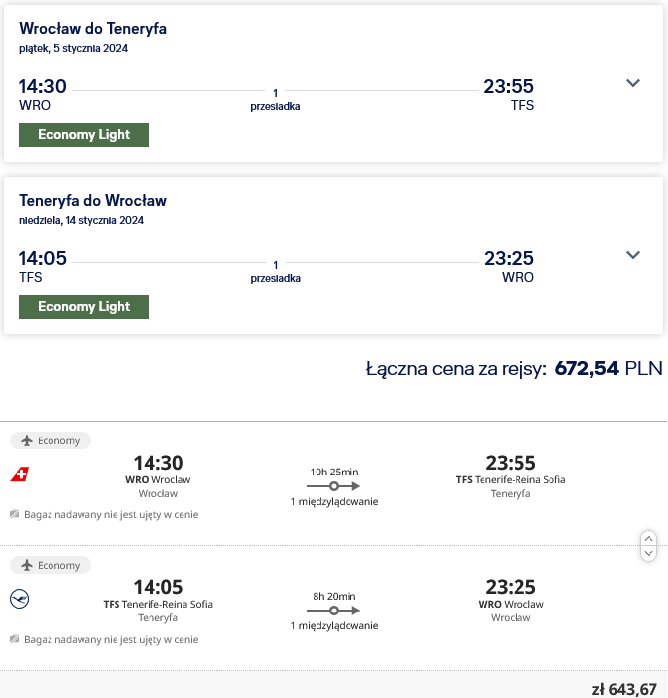Click the plane icon on first Economy tag

click(27, 440)
